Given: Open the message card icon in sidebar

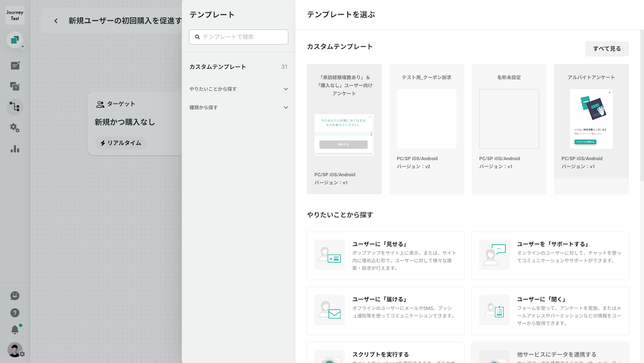Looking at the screenshot, I should [x=15, y=65].
